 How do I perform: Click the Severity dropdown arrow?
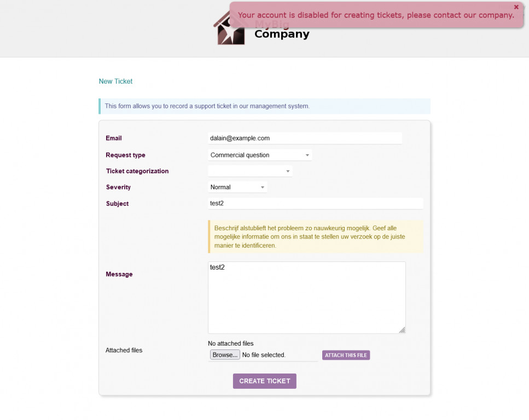click(x=263, y=188)
